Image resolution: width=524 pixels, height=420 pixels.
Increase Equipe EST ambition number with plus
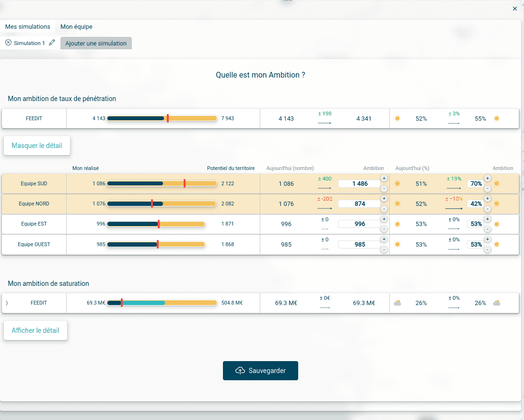[384, 219]
